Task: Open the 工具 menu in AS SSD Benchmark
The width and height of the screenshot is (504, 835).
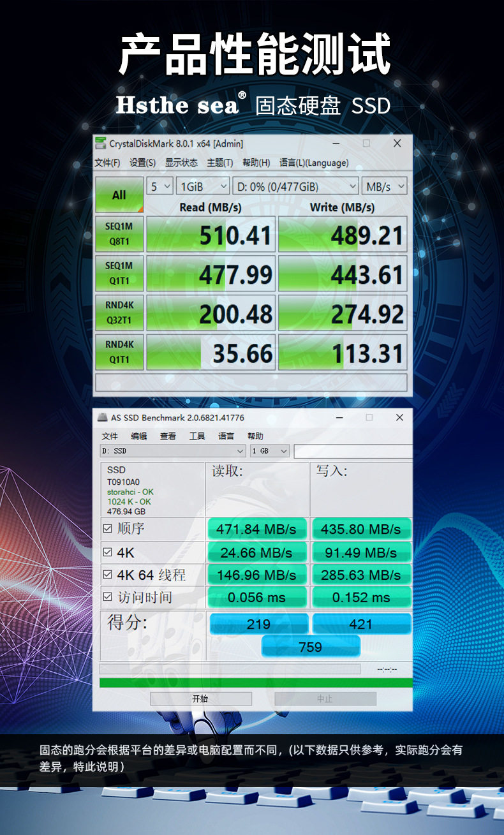Action: click(197, 436)
